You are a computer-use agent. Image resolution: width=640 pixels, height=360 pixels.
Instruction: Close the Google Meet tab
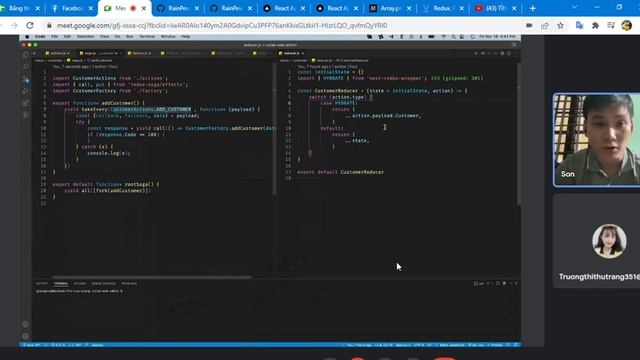(x=144, y=8)
